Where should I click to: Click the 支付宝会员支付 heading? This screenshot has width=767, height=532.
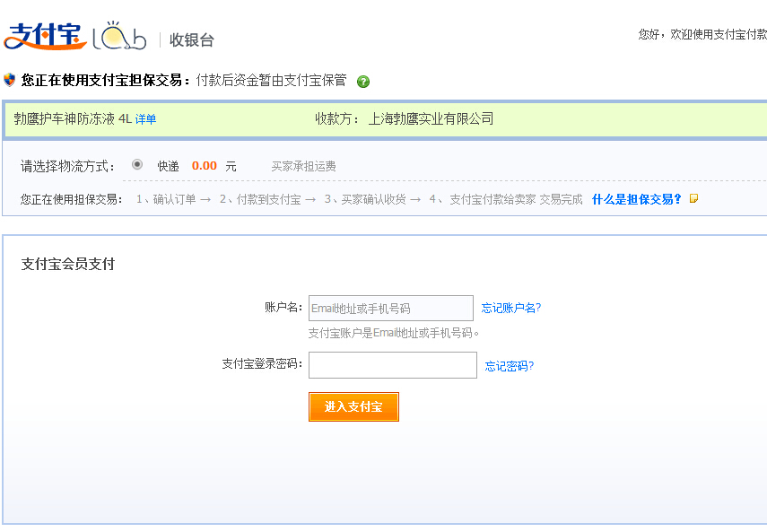(68, 264)
